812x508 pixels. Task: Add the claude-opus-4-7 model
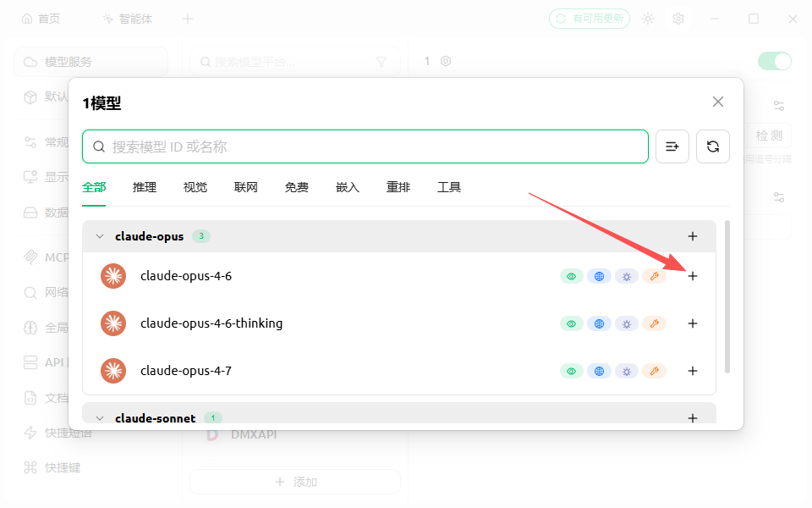point(693,371)
